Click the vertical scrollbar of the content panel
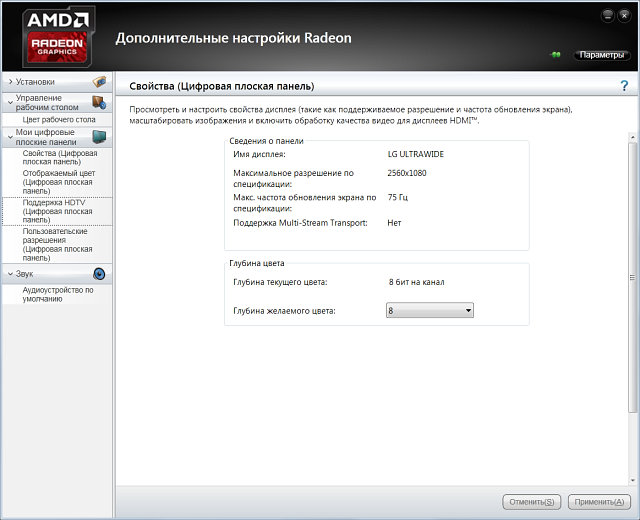Image resolution: width=640 pixels, height=520 pixels. coord(632,278)
